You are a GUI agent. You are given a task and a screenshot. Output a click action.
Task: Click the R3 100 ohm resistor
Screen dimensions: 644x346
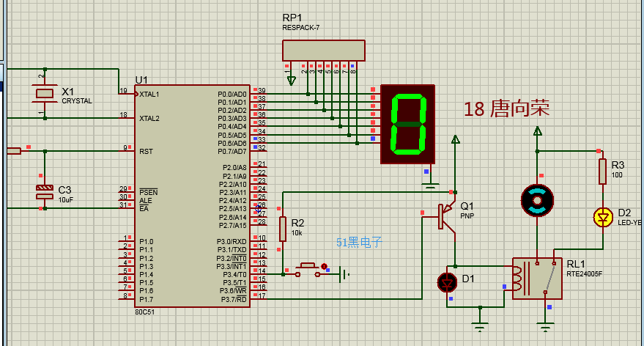[602, 172]
